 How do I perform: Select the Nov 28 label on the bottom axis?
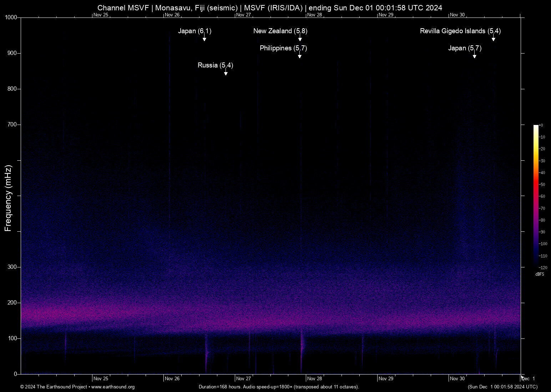314,379
